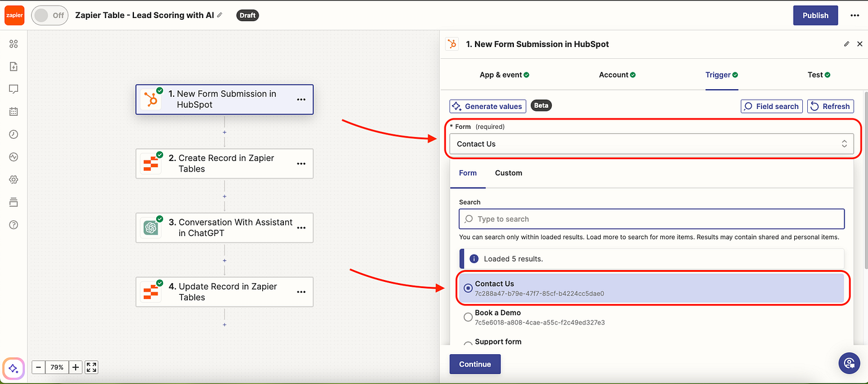868x384 pixels.
Task: Open the Form dropdown showing Contact Us
Action: [x=652, y=144]
